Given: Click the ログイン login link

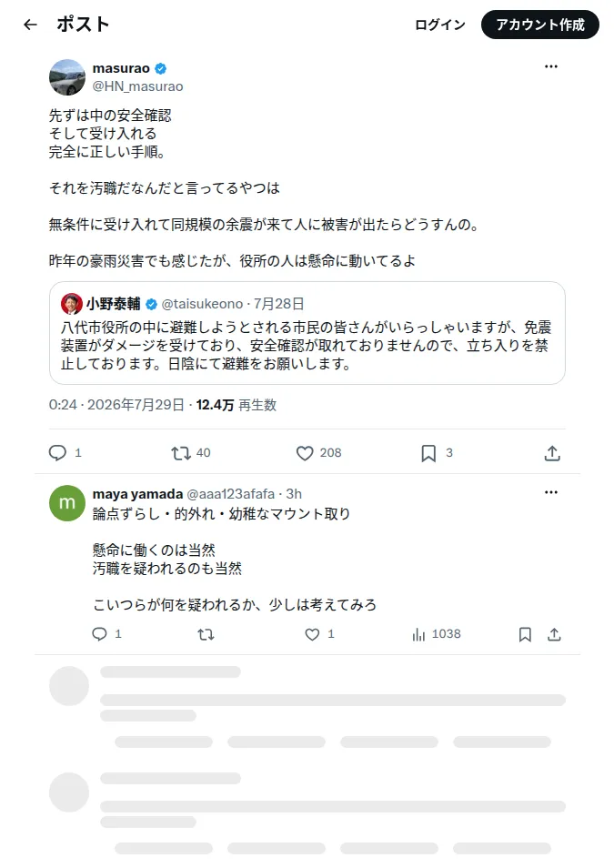Looking at the screenshot, I should pyautogui.click(x=440, y=25).
